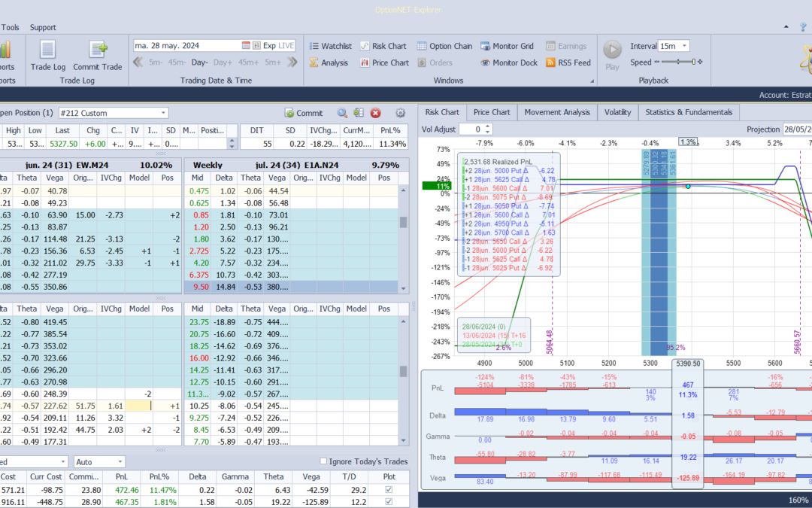812x508 pixels.
Task: Toggle the Plot checkbox in the 11.47% row
Action: point(389,490)
